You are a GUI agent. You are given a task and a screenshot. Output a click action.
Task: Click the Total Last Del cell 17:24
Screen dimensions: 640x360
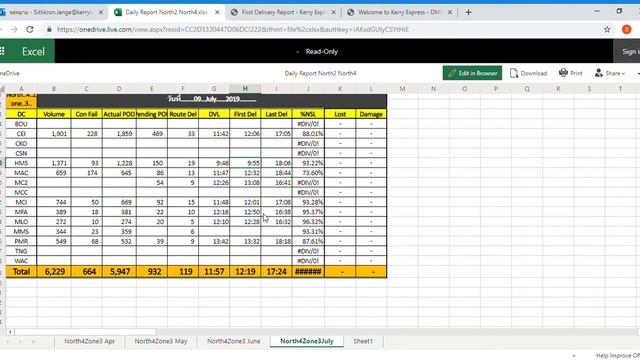tap(276, 271)
